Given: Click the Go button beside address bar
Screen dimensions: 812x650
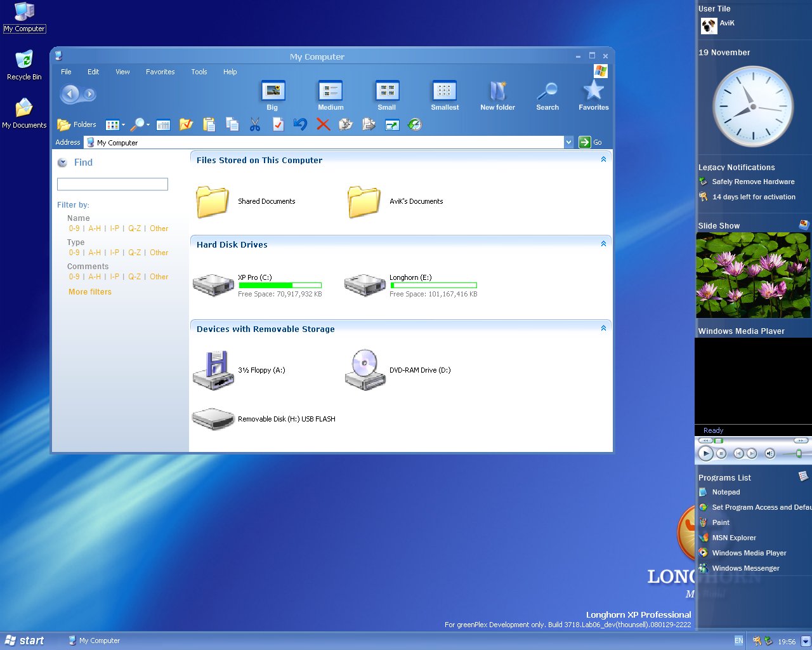Looking at the screenshot, I should [591, 142].
